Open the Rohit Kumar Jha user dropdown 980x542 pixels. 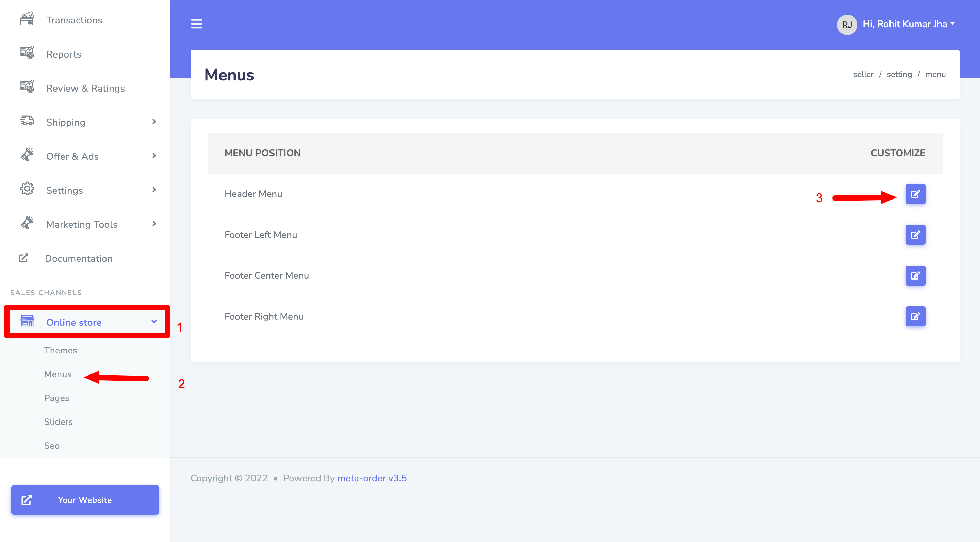point(909,24)
